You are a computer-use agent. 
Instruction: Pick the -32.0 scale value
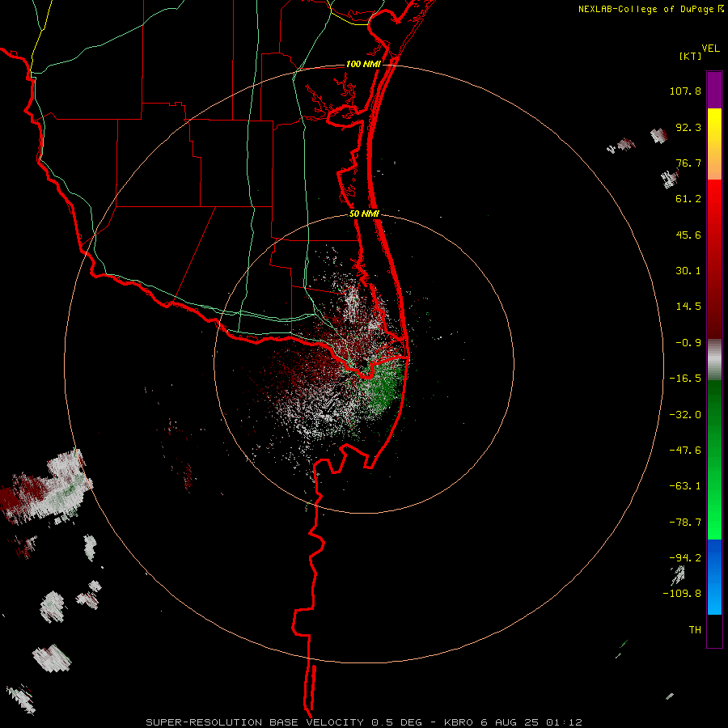[x=685, y=415]
